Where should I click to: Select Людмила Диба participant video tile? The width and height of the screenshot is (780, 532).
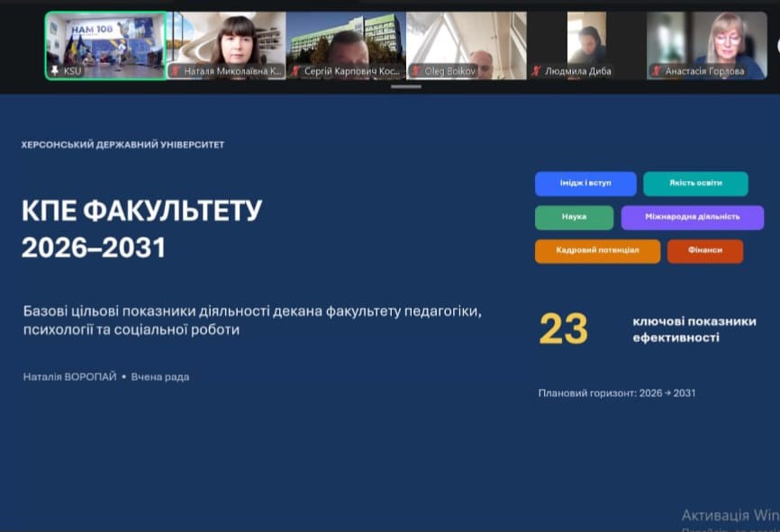pos(586,45)
